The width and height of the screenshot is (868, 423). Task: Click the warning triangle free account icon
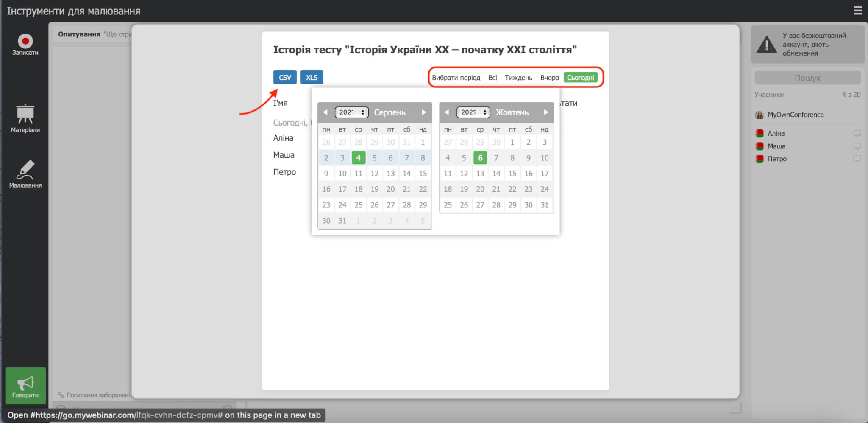click(x=766, y=45)
